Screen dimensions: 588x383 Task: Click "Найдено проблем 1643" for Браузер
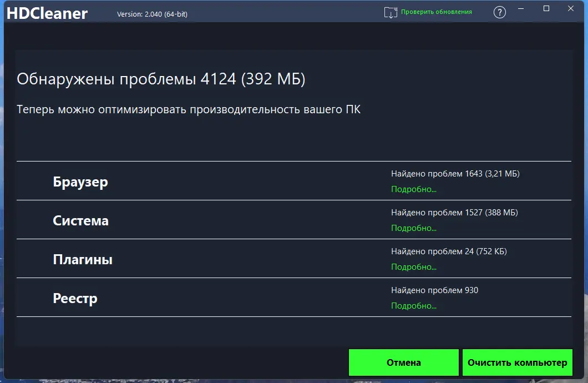tap(455, 173)
